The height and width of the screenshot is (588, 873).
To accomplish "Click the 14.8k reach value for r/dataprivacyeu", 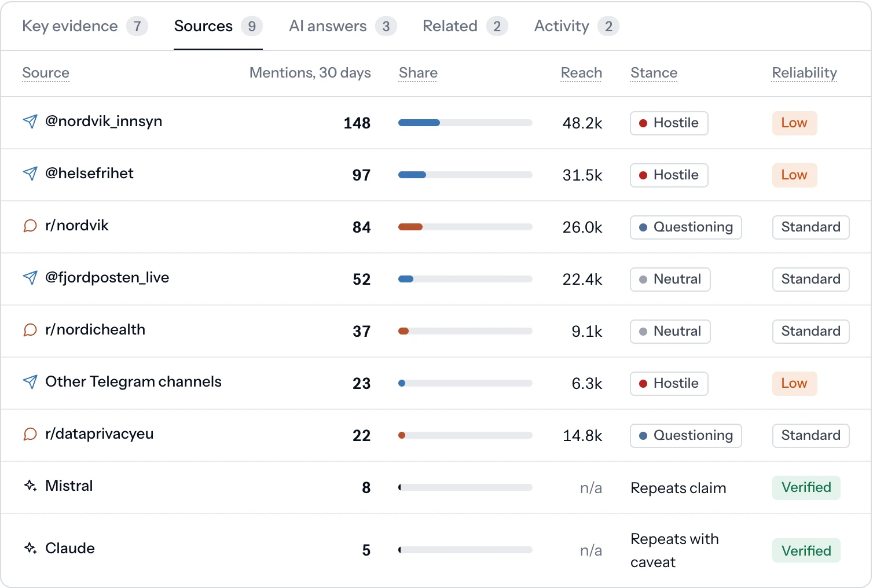I will (582, 435).
